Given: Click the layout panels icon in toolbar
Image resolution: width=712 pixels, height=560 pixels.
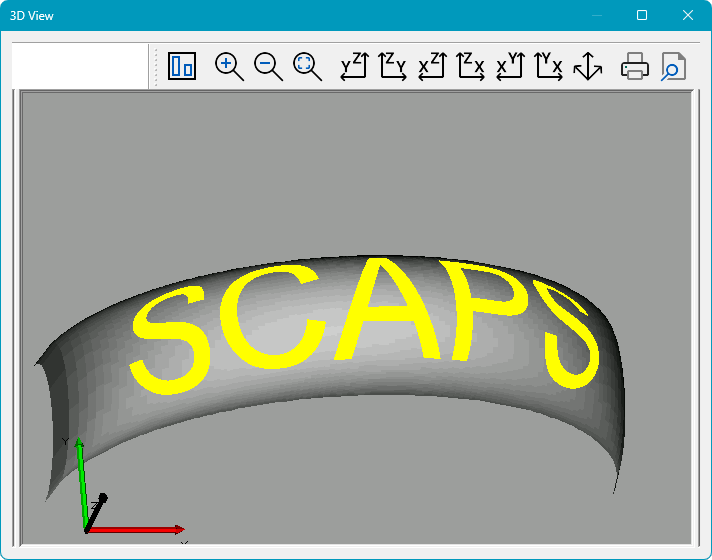Looking at the screenshot, I should pyautogui.click(x=182, y=66).
